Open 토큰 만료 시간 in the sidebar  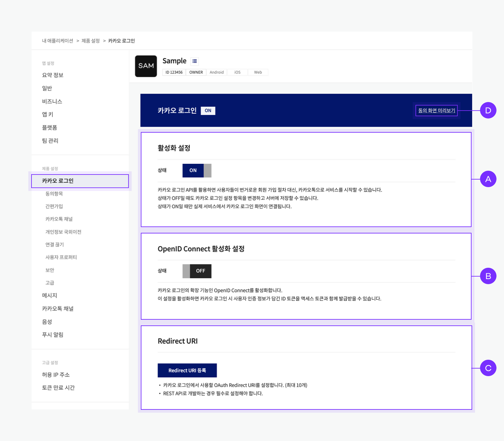point(58,388)
